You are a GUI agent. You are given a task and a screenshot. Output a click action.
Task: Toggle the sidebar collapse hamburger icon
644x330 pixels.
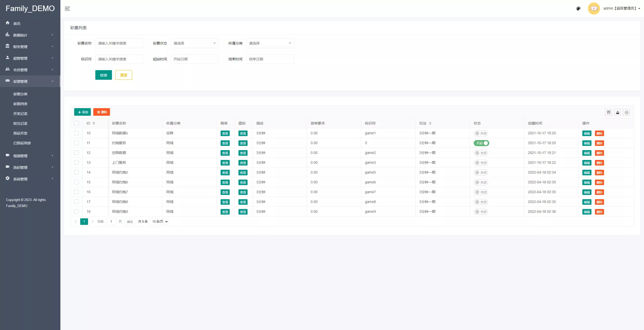click(67, 9)
